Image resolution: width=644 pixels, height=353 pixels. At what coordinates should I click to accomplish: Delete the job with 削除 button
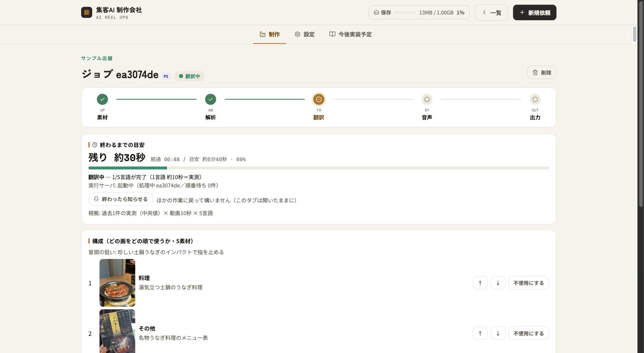coord(542,72)
